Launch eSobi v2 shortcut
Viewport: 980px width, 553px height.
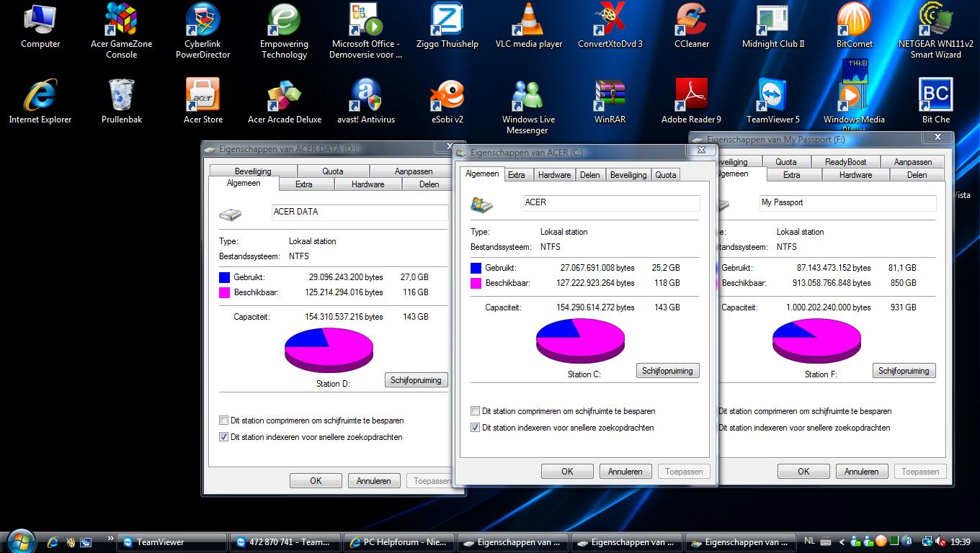(x=447, y=102)
